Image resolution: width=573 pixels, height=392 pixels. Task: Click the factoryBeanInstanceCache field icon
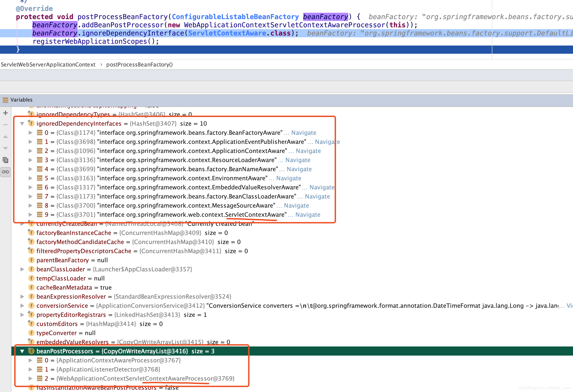[31, 232]
